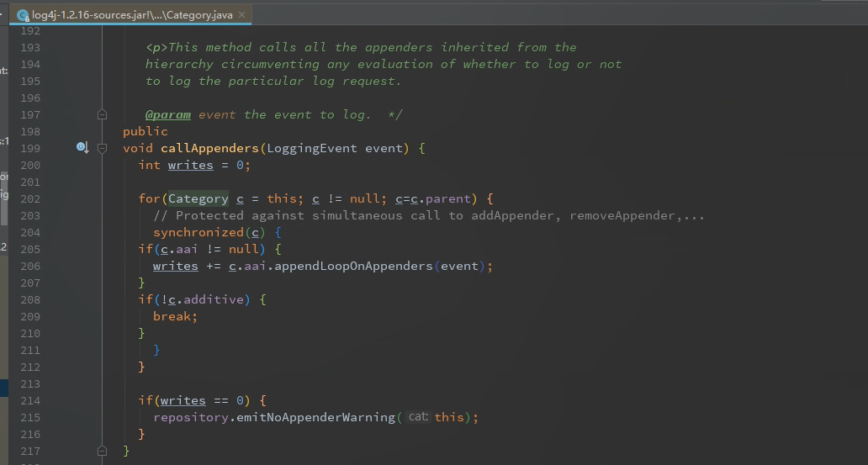This screenshot has width=868, height=465.
Task: Click 'writes == 0' condition on line 214
Action: coord(202,401)
